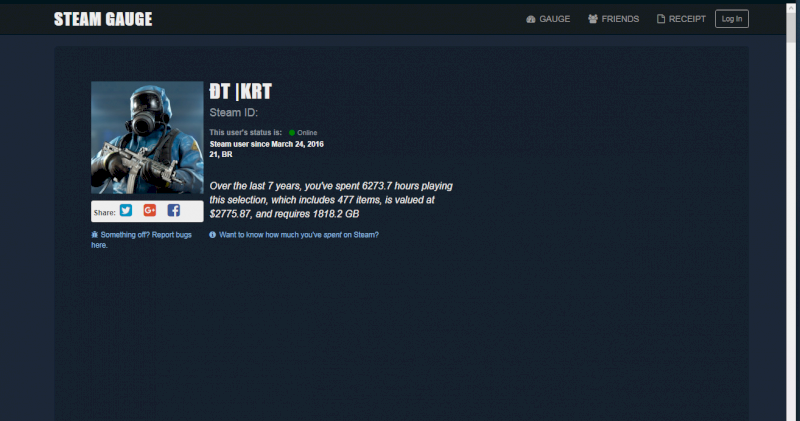The height and width of the screenshot is (421, 800).
Task: Click the receipt document icon
Action: pos(661,19)
